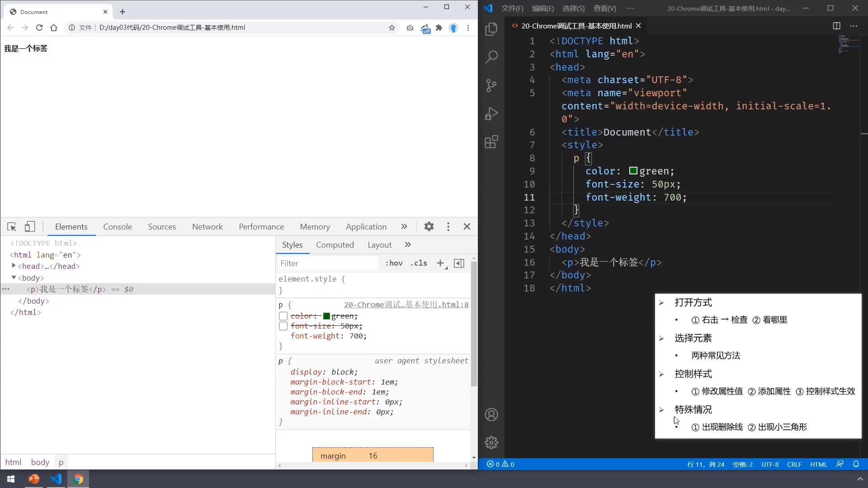Screen dimensions: 868x488
Task: Open VS Code editor more actions menu
Action: click(x=854, y=26)
